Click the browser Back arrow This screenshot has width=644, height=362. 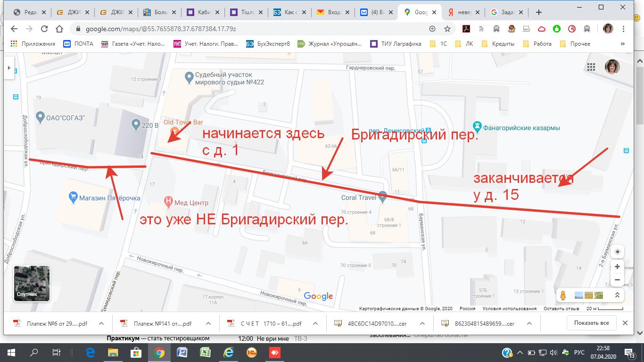click(x=14, y=29)
